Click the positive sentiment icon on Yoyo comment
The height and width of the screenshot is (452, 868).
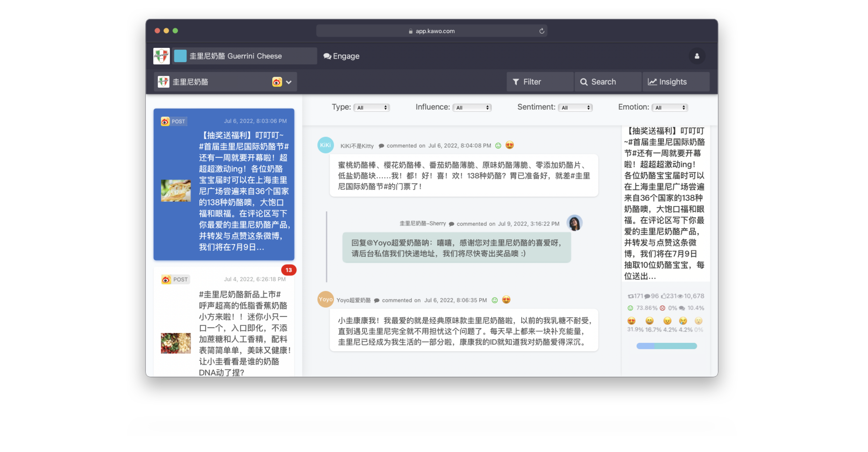point(494,300)
